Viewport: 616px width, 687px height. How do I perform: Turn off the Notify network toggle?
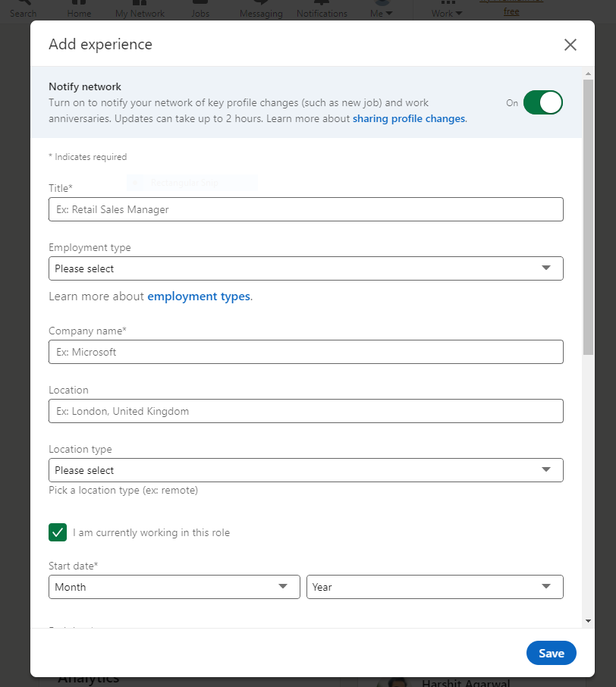coord(542,102)
